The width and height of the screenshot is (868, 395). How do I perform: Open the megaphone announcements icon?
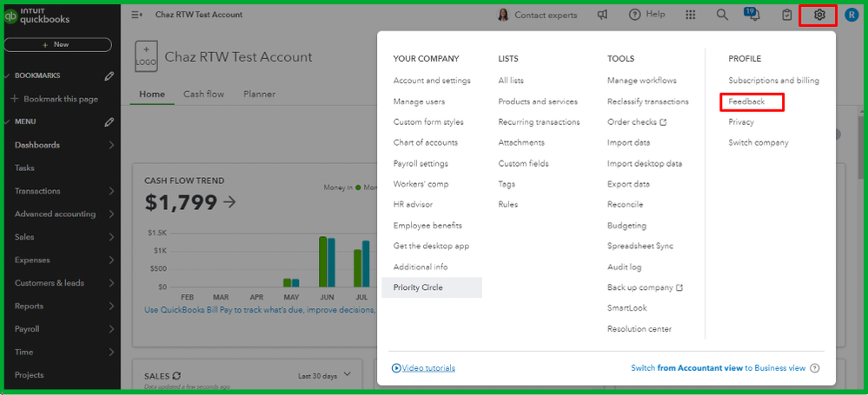(602, 15)
